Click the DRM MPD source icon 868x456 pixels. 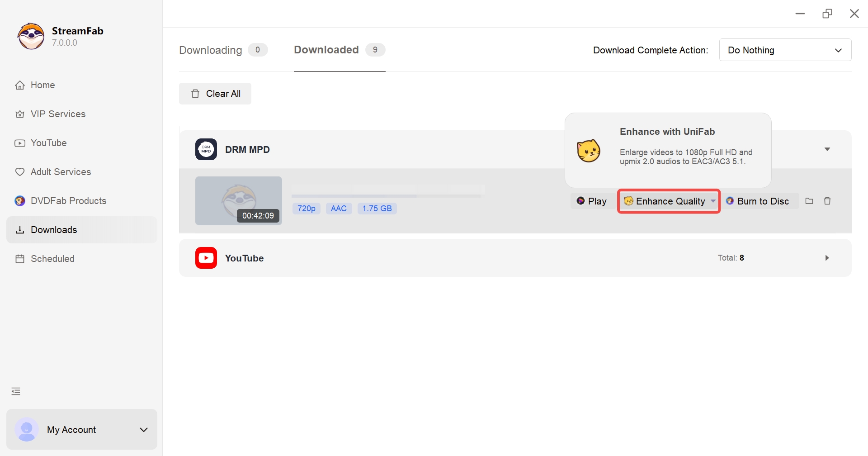206,149
